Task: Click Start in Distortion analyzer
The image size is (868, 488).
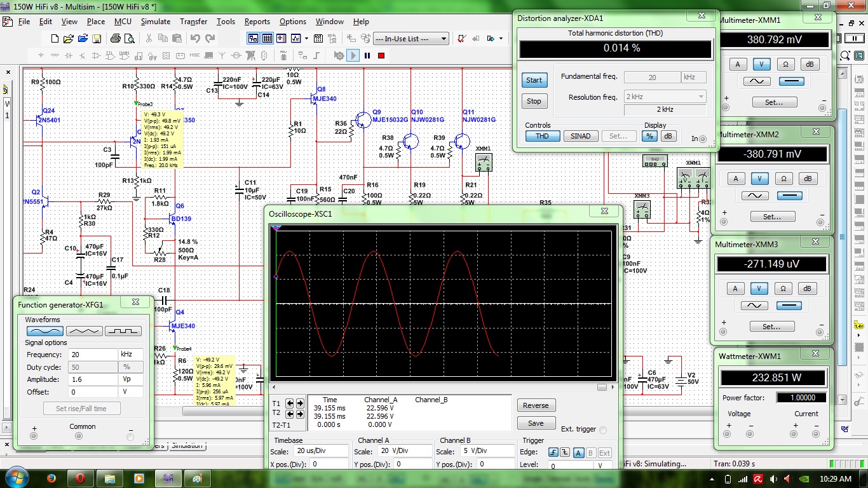Action: point(534,80)
